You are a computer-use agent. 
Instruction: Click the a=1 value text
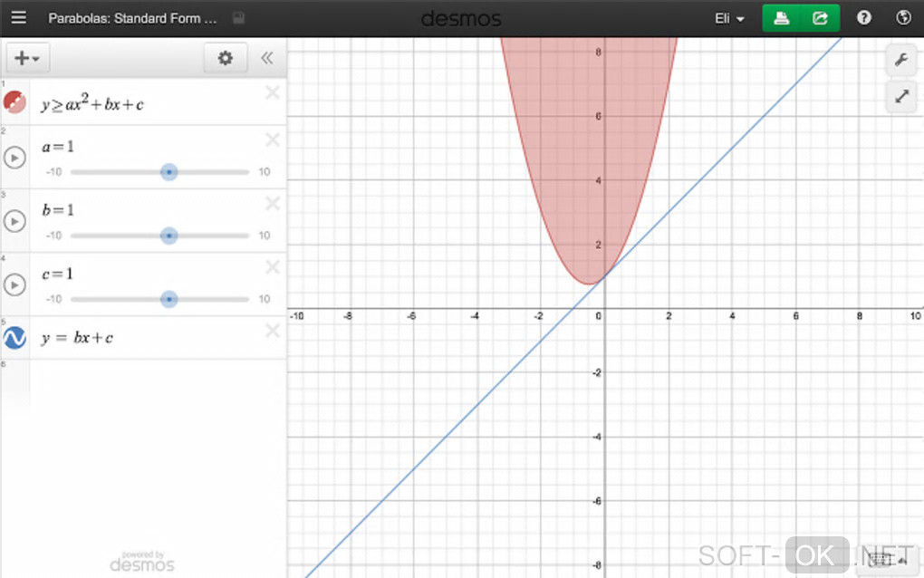(x=58, y=146)
